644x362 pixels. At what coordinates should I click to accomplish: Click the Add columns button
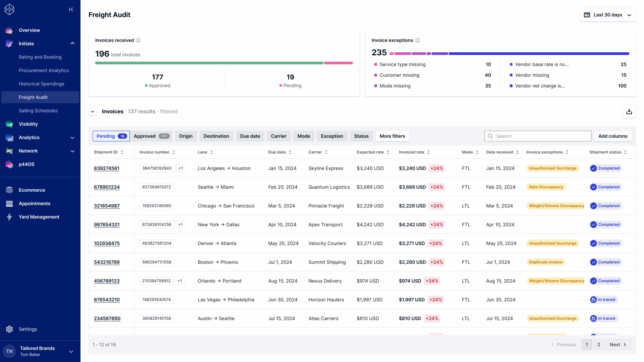tap(613, 136)
